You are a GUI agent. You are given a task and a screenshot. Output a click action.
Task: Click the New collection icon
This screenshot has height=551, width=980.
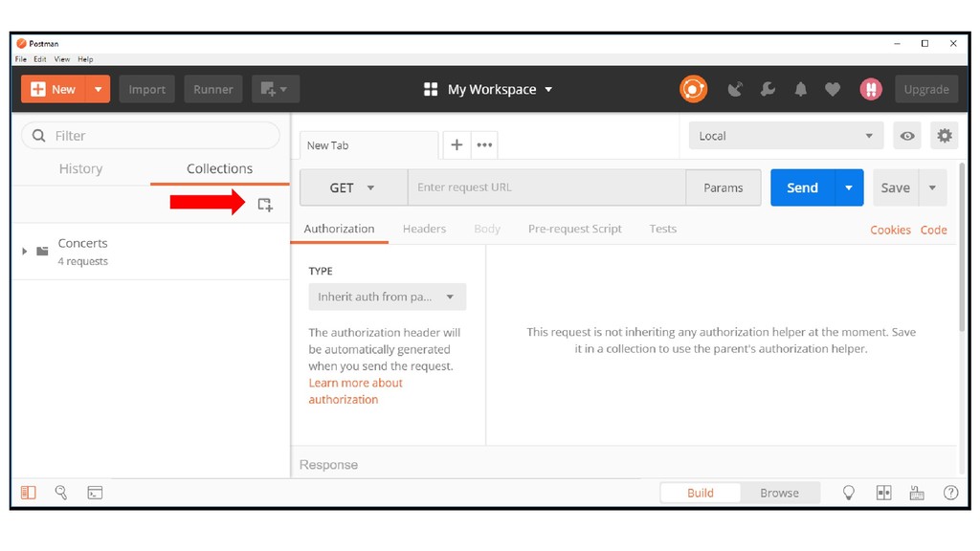[265, 205]
